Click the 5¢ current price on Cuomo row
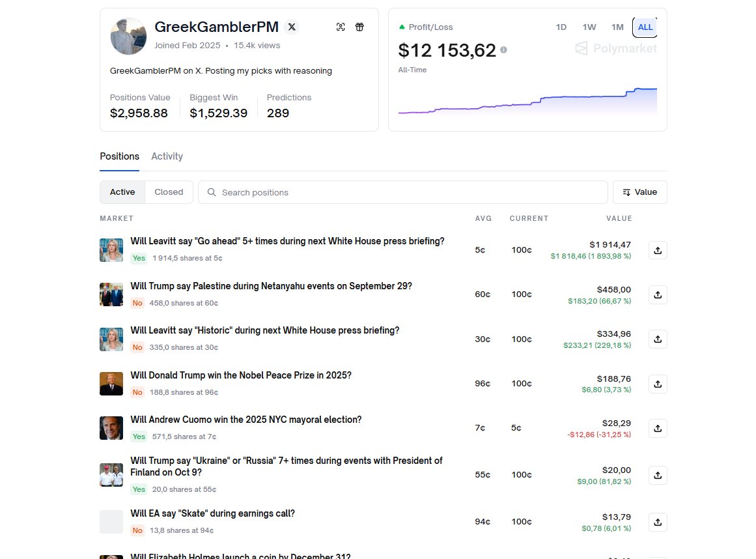The image size is (756, 559). [516, 428]
